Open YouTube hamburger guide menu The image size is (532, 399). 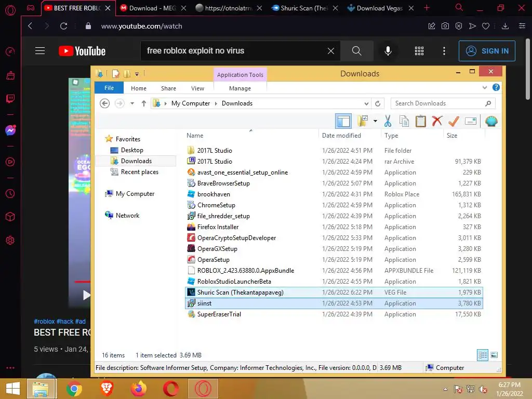click(40, 51)
